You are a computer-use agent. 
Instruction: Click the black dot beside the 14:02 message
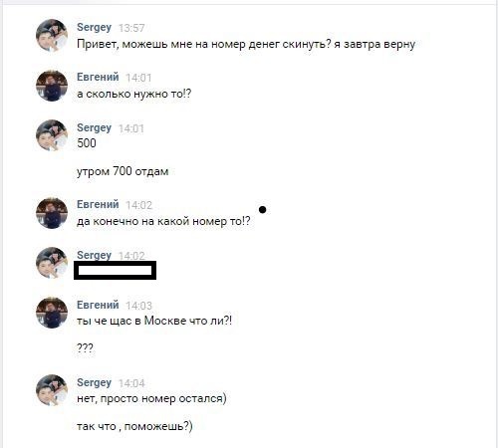click(x=262, y=210)
